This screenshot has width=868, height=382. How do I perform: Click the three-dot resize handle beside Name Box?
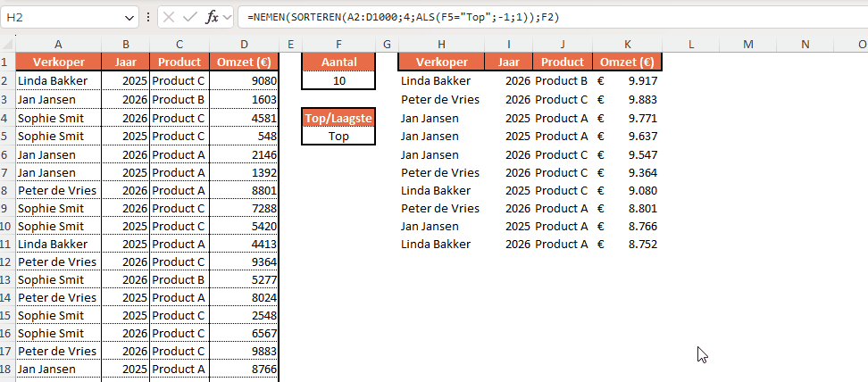click(149, 17)
